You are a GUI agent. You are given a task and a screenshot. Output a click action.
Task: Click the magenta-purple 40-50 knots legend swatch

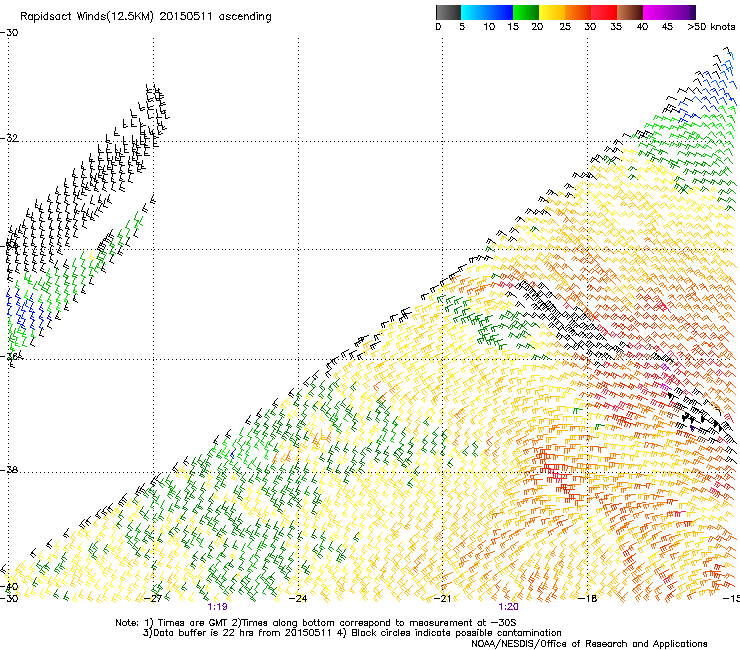coord(669,12)
